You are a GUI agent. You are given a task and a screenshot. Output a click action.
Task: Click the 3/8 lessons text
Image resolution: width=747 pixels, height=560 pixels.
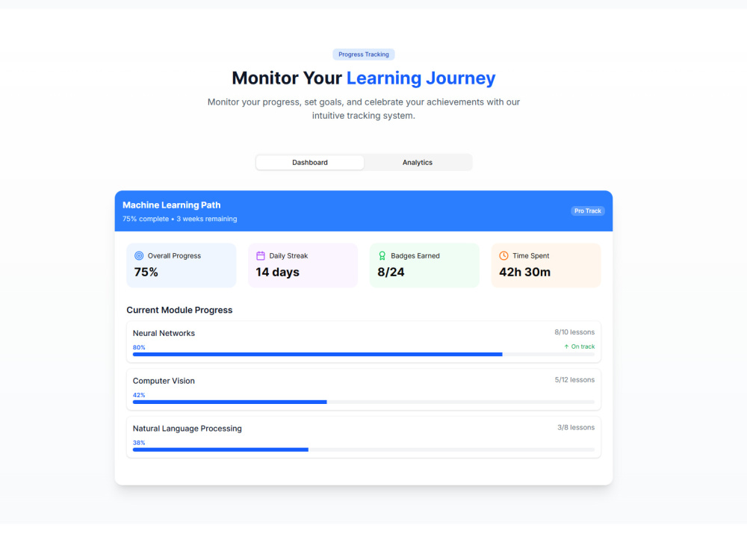576,427
